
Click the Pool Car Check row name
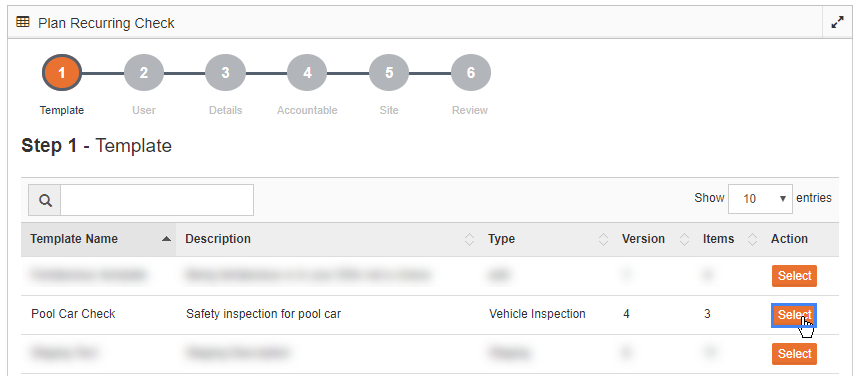(x=73, y=314)
